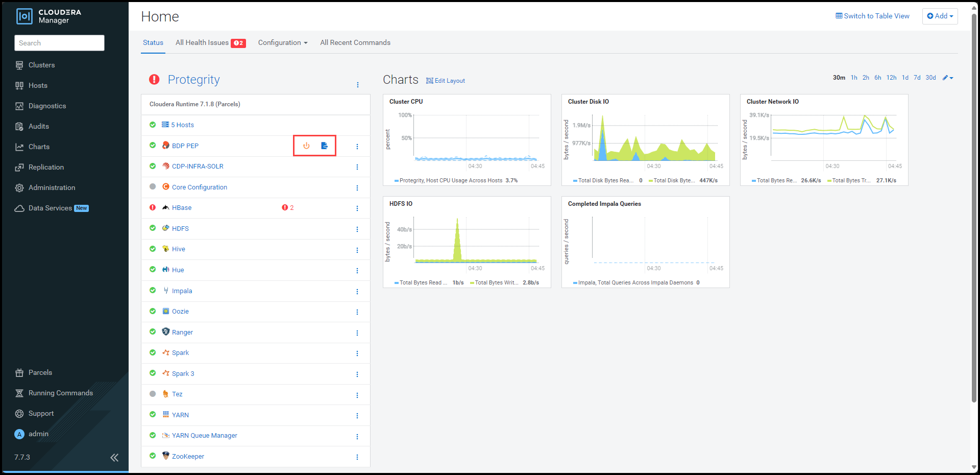Click the BDP PEP restart power icon
The height and width of the screenshot is (475, 980).
(x=306, y=146)
